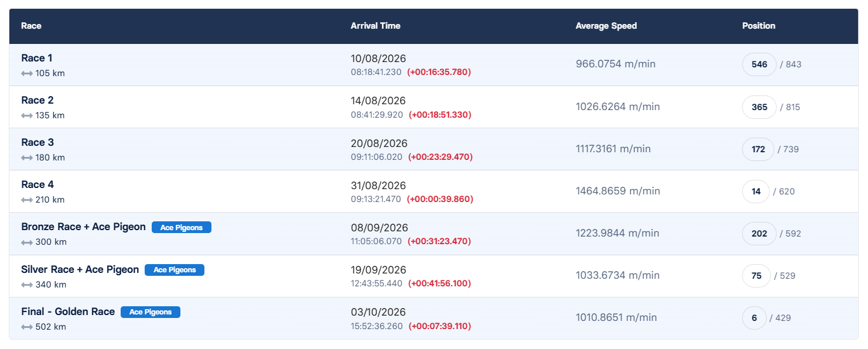
Task: Click position badge 6 for the Golden Race
Action: pos(754,318)
